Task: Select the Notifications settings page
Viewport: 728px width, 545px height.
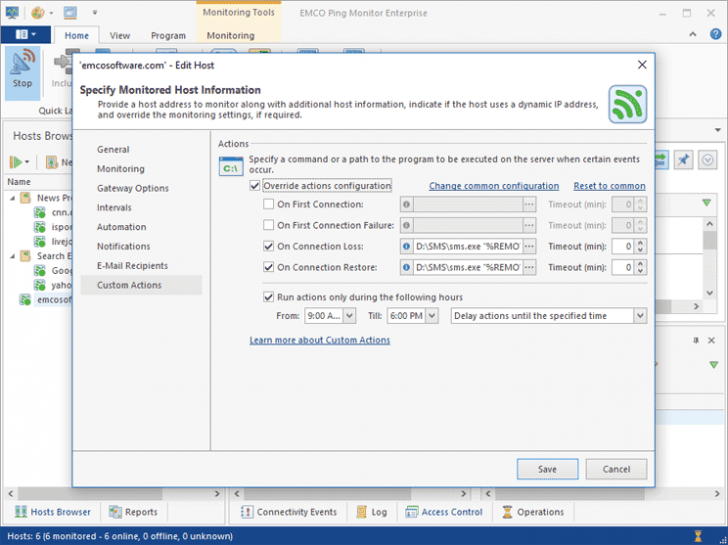Action: pyautogui.click(x=124, y=246)
